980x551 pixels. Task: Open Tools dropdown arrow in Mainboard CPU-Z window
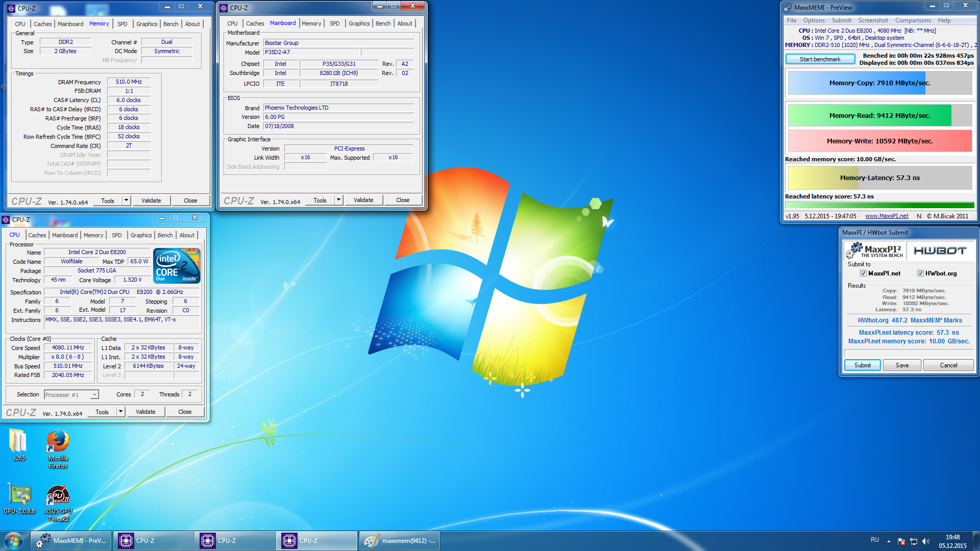point(338,200)
